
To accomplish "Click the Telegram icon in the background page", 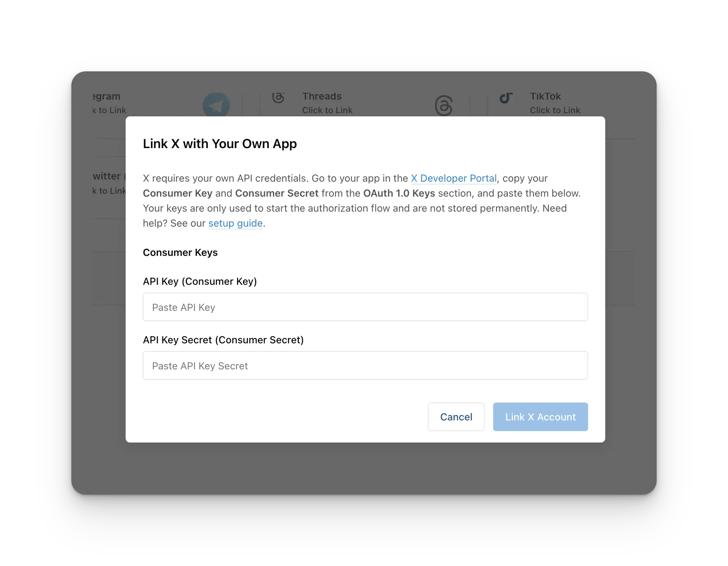I will click(x=216, y=105).
